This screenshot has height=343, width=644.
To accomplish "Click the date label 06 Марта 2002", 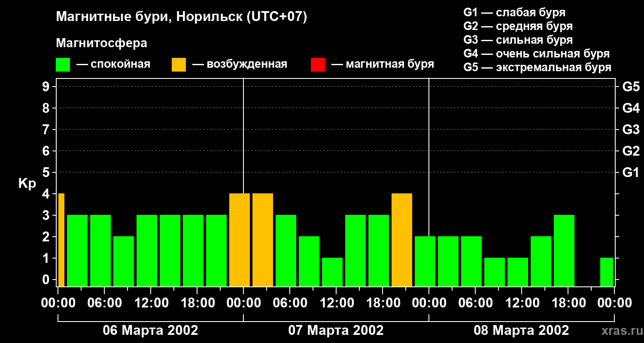I will (x=150, y=331).
